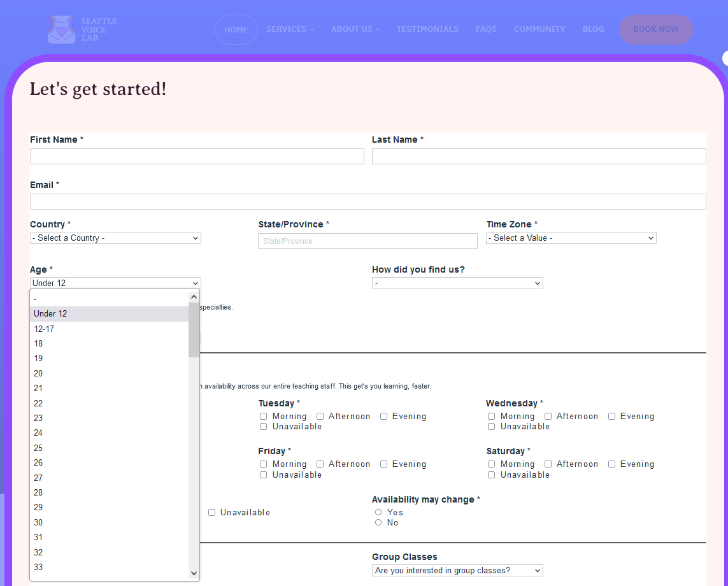Choose 12-17 in the Age list
This screenshot has width=728, height=586.
[x=109, y=329]
